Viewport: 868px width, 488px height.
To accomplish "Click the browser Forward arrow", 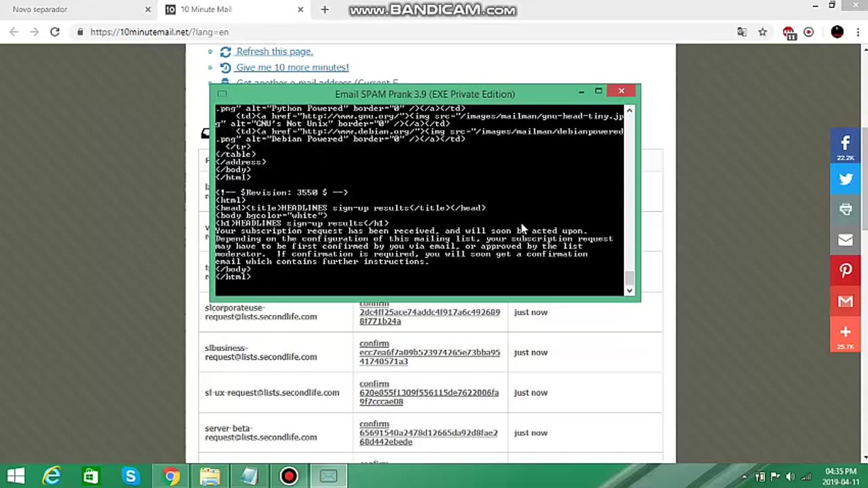I will click(34, 32).
